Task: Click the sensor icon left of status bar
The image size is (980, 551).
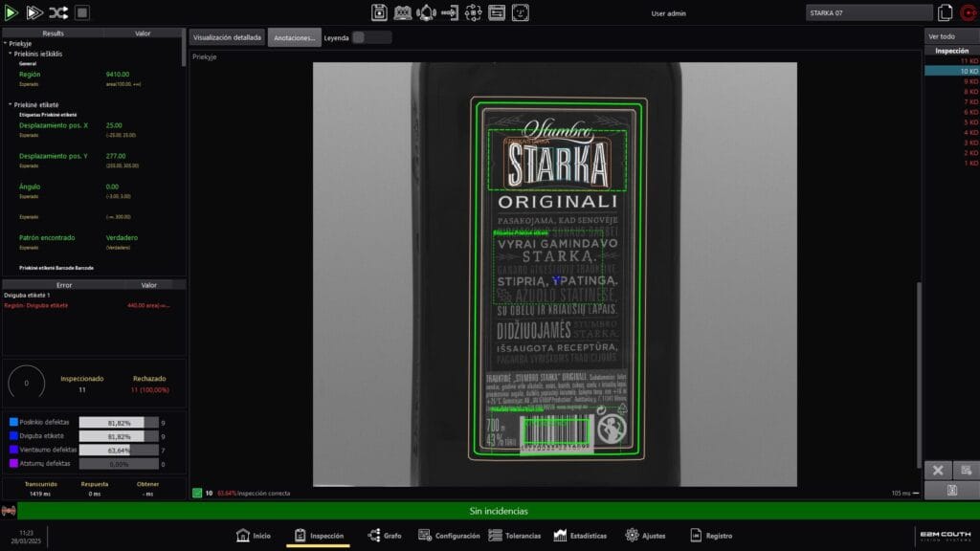Action: point(10,511)
